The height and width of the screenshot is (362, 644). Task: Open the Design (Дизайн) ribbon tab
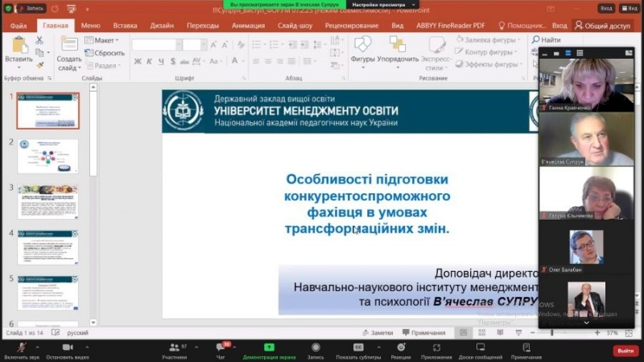click(162, 25)
